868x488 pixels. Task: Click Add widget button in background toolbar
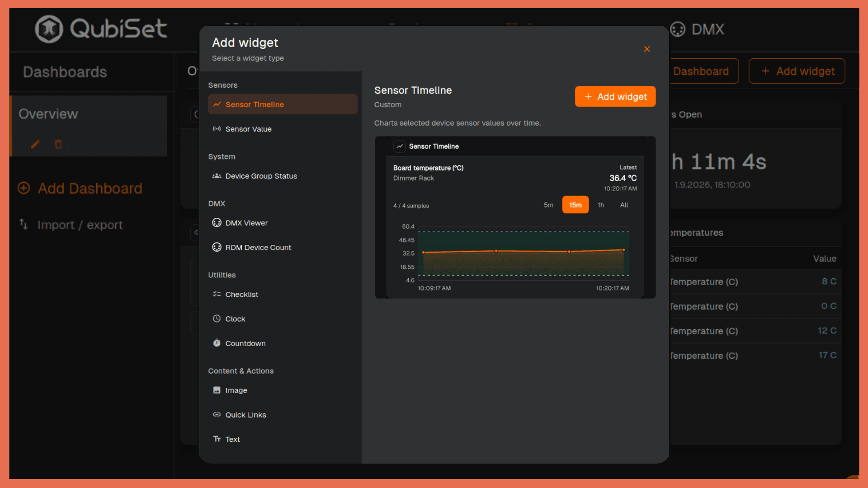(x=797, y=71)
